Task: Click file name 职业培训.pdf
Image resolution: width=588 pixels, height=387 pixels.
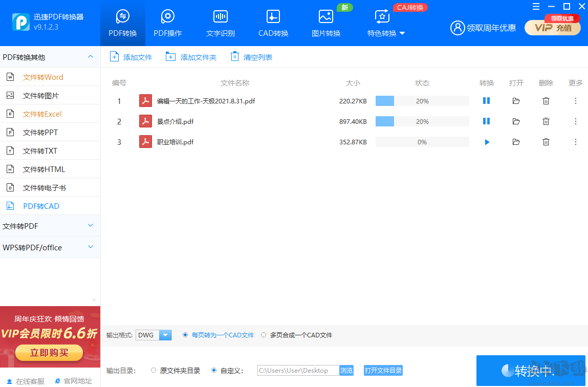Action: pos(175,142)
